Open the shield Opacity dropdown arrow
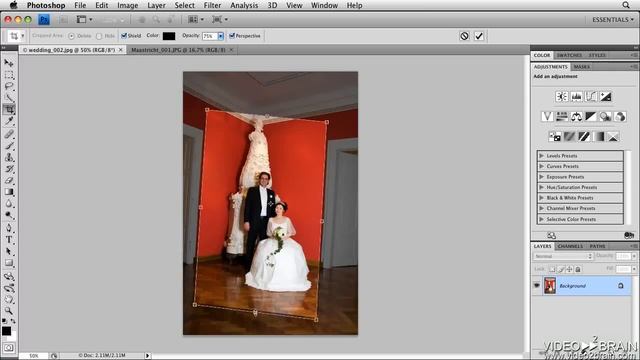 [x=220, y=36]
